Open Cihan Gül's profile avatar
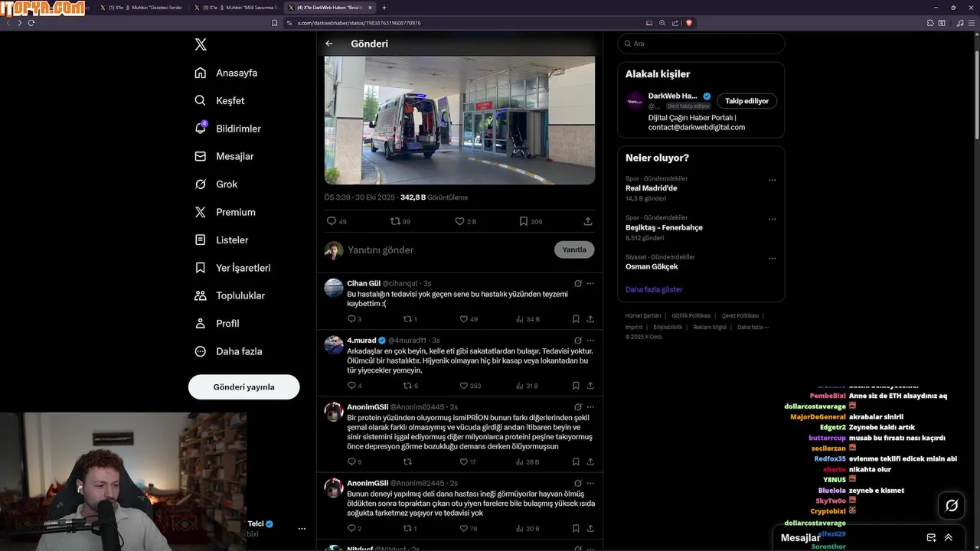Image resolution: width=980 pixels, height=551 pixels. pos(334,288)
